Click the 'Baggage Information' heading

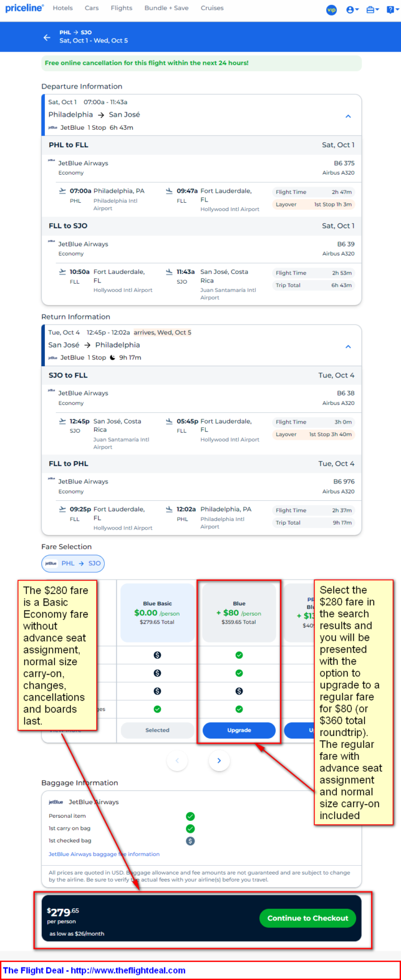click(x=80, y=783)
